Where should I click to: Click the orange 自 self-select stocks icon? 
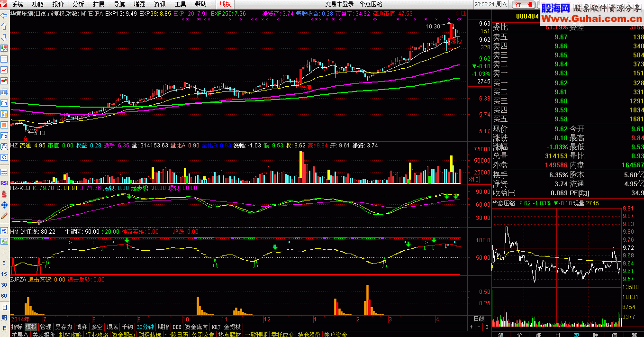click(x=4, y=125)
